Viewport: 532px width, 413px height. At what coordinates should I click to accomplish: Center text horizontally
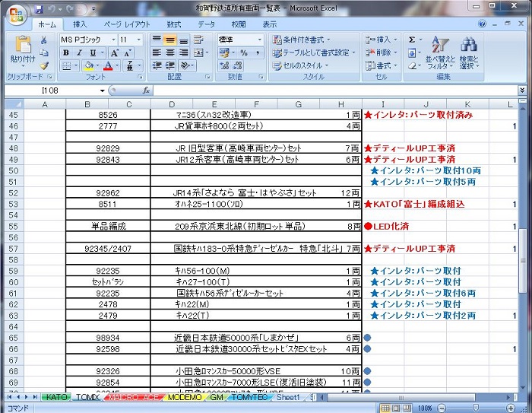(x=170, y=52)
